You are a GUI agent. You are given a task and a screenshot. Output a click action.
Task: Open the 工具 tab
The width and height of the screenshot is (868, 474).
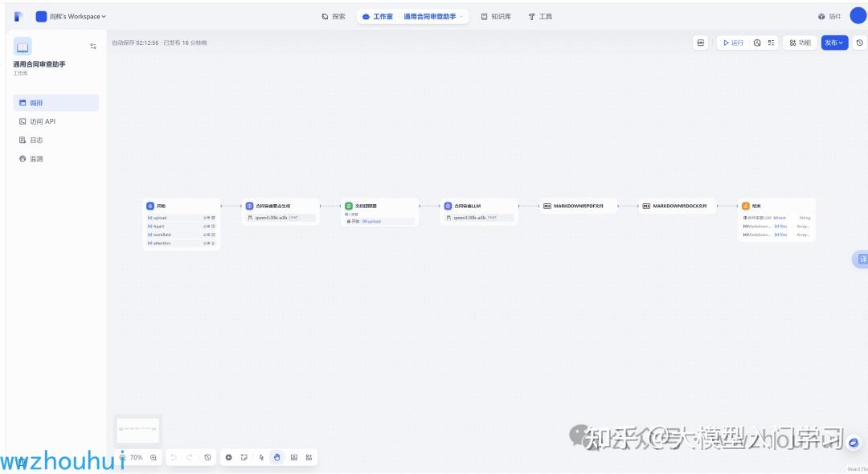(540, 17)
